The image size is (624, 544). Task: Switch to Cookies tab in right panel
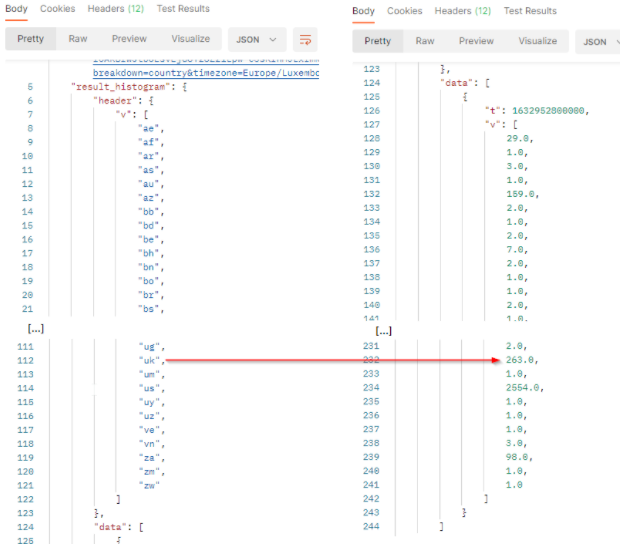[x=405, y=11]
